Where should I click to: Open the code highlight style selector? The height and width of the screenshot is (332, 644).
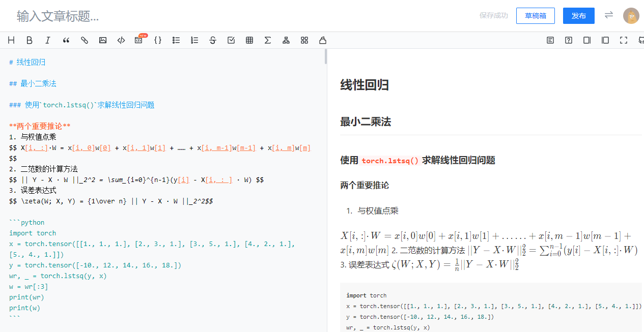[x=323, y=40]
